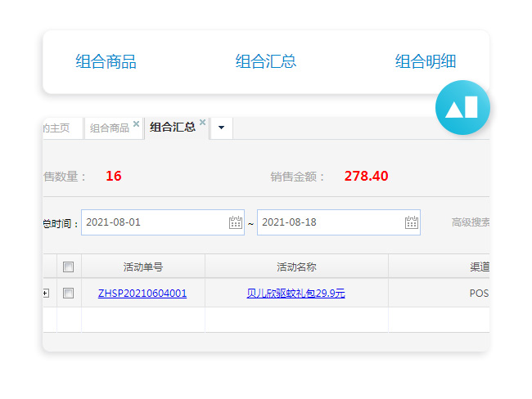Viewport: 532px width, 399px height.
Task: Check the row checkbox for ZHSP20210604001
Action: pos(69,293)
